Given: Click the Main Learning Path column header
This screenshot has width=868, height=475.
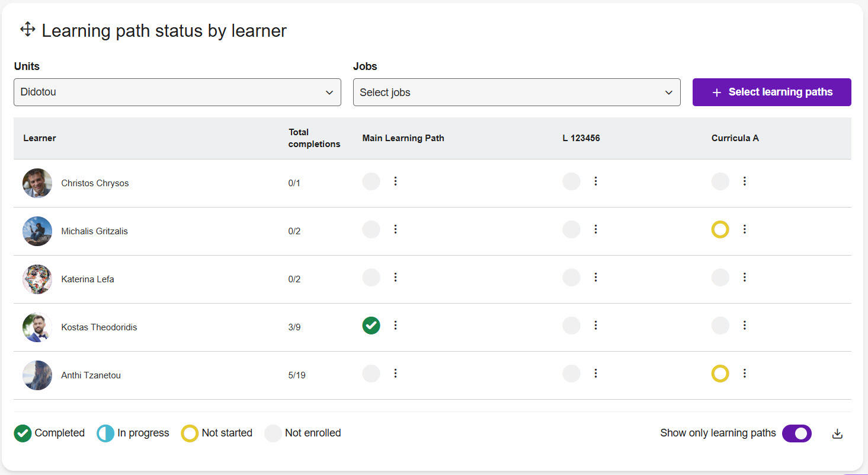Looking at the screenshot, I should pos(403,138).
